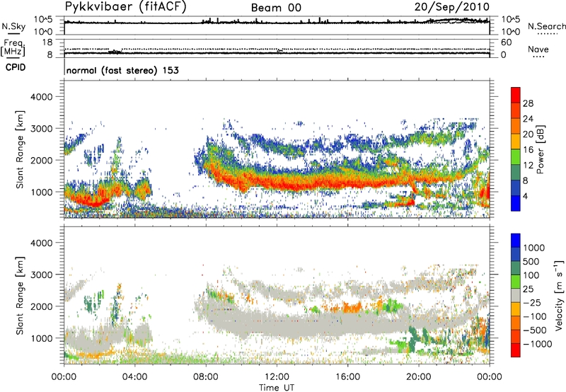Click 'Slant Range [km]' label of velocity plot
The image size is (566, 392).
[20, 295]
